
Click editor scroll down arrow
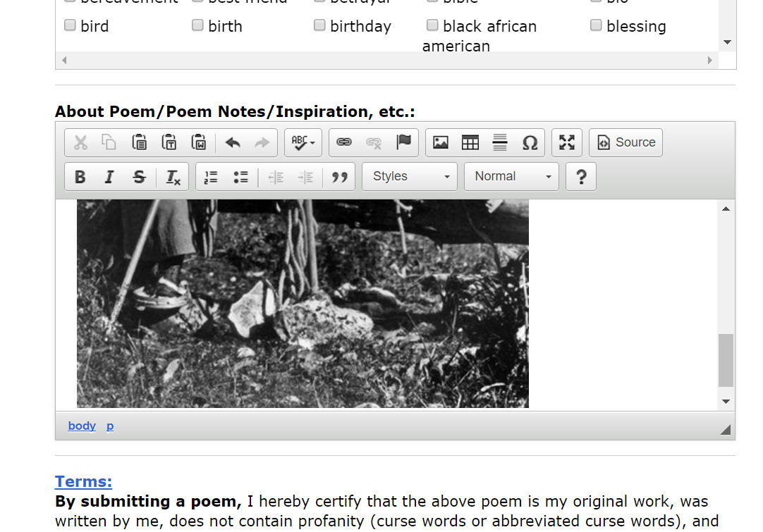[x=726, y=402]
